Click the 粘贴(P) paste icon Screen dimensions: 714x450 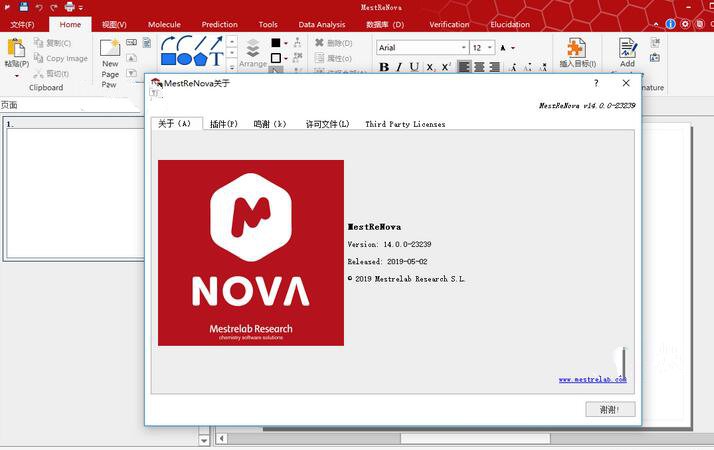[16, 48]
